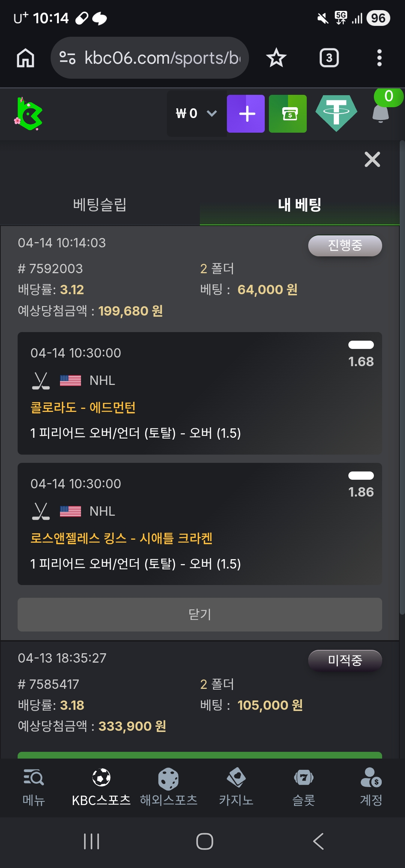Collapse bet details with 닫기 button

coord(199,614)
